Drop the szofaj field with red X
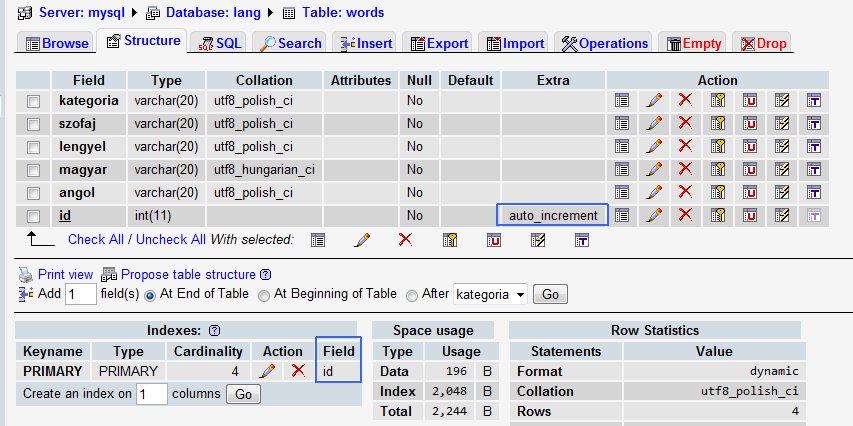This screenshot has height=426, width=853. (685, 123)
